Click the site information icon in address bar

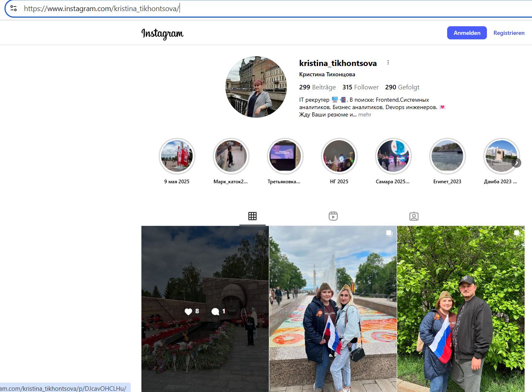pos(14,8)
